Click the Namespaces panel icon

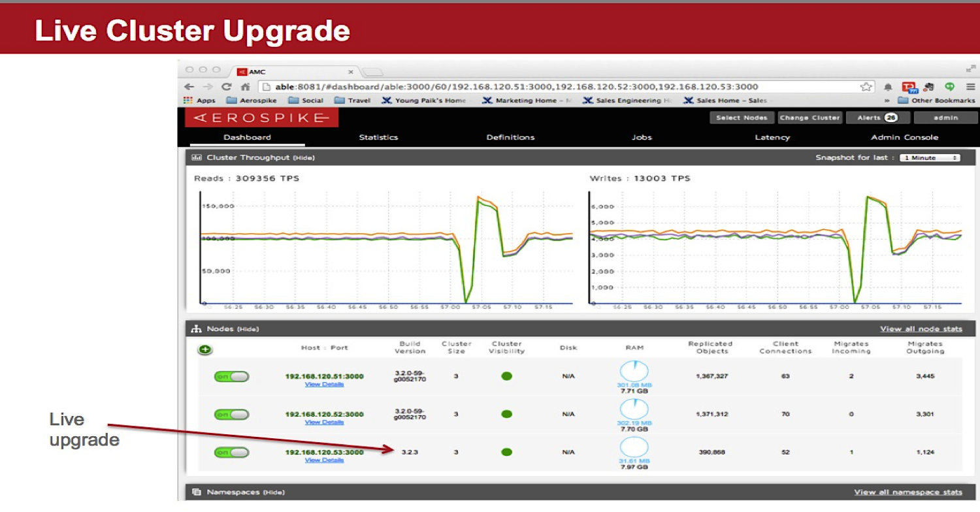pyautogui.click(x=196, y=492)
